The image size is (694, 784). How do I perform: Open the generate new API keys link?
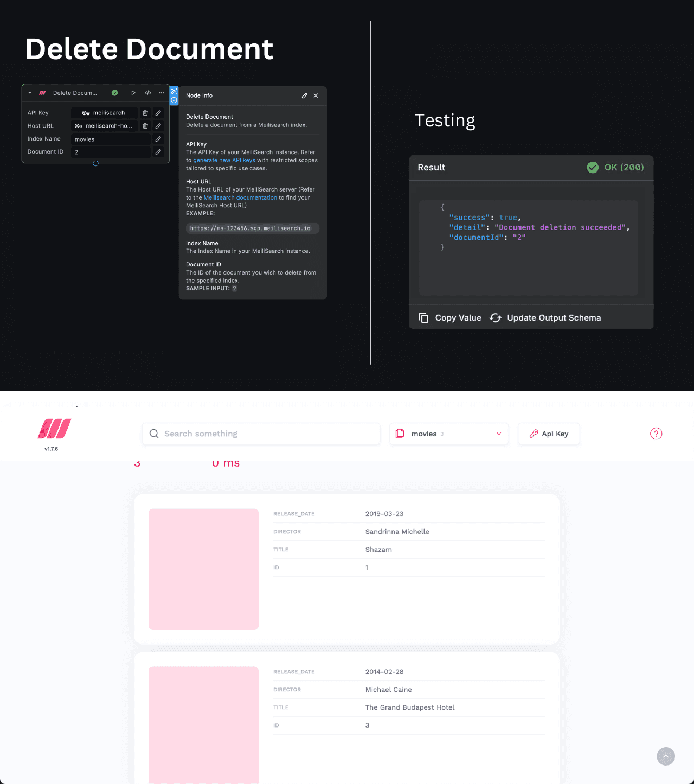[x=224, y=160]
